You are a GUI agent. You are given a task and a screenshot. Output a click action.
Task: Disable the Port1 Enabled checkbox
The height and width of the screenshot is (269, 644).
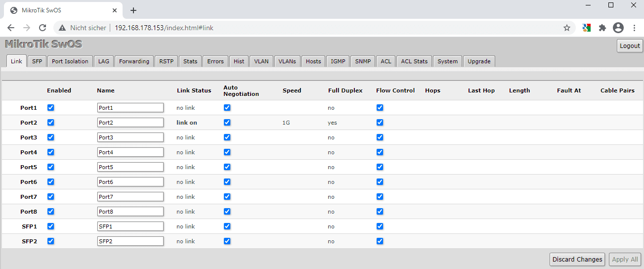(51, 108)
